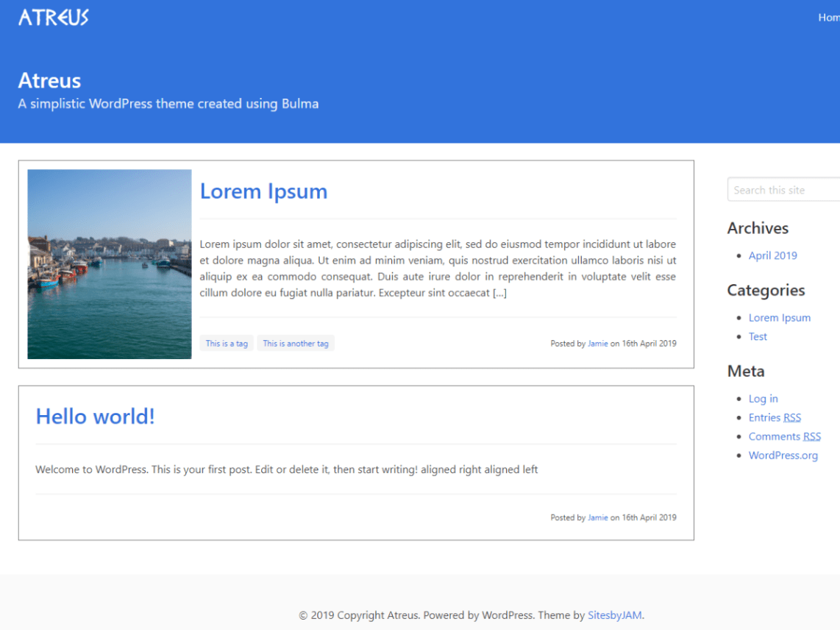Click the 'This is another tag' tag

[296, 343]
